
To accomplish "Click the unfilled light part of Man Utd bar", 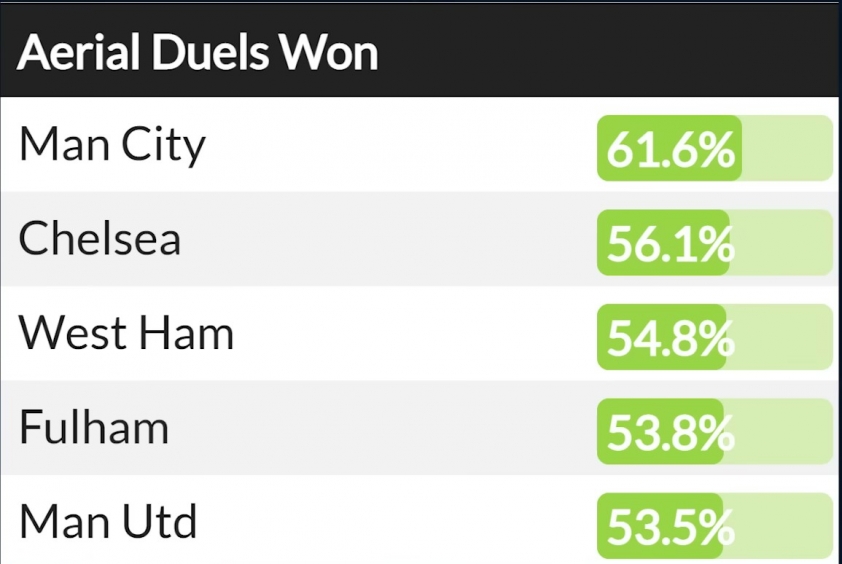I will click(778, 526).
